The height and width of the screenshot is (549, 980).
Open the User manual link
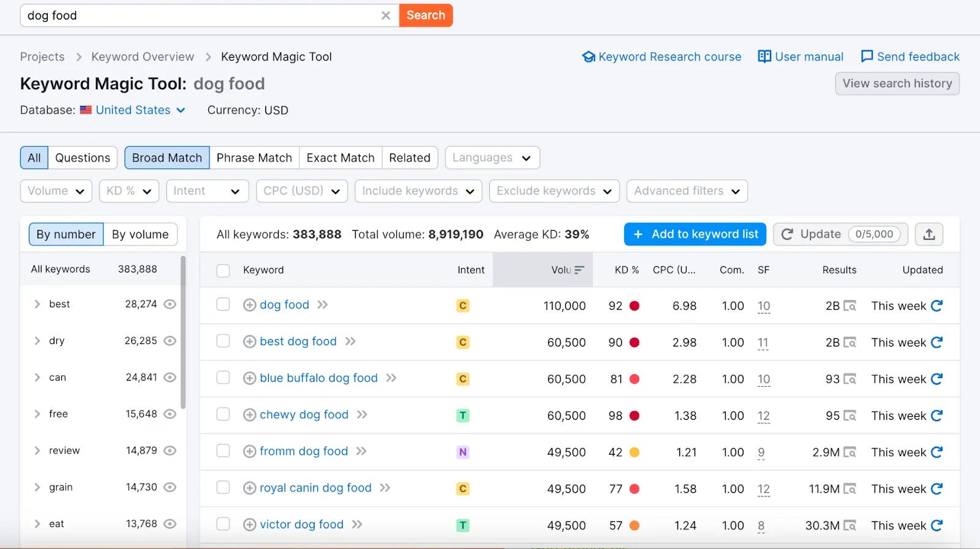[801, 57]
